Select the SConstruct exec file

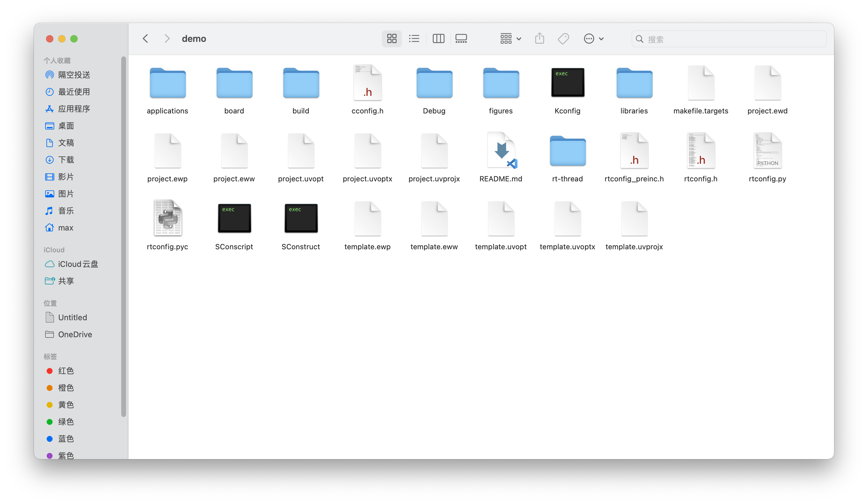pos(301,218)
